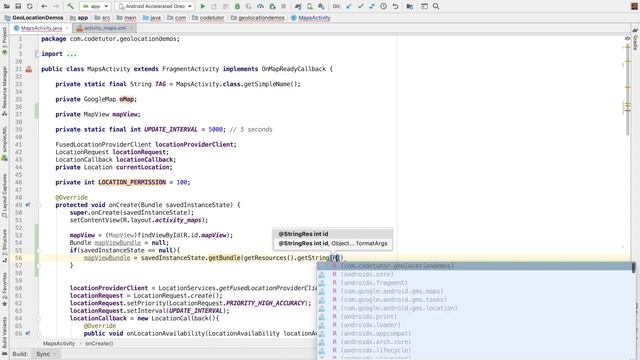Switch to the activity_maps.xml tab
640x360 pixels.
[x=105, y=28]
